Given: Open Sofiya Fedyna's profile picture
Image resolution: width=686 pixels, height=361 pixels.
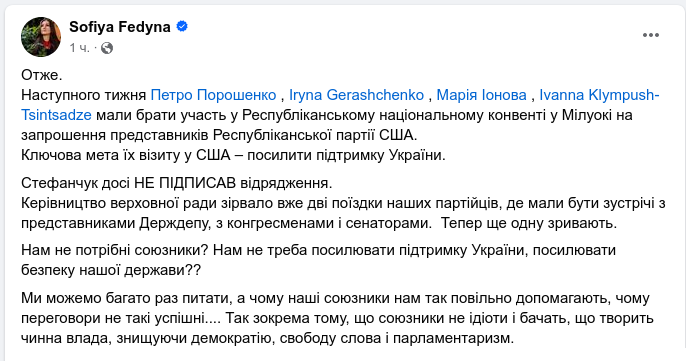Looking at the screenshot, I should click(41, 37).
